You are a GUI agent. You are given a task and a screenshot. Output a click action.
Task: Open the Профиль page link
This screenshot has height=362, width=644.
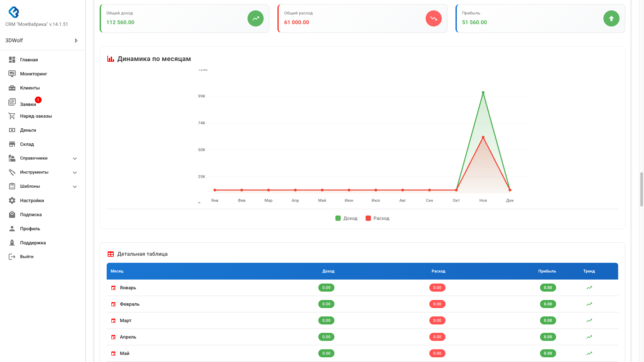tap(30, 229)
